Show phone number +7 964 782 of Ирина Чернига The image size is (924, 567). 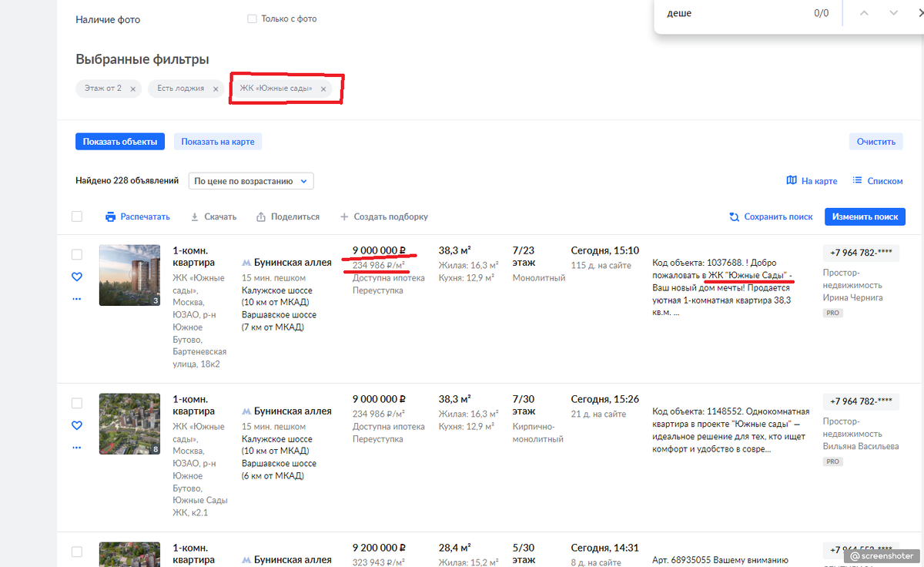point(862,253)
